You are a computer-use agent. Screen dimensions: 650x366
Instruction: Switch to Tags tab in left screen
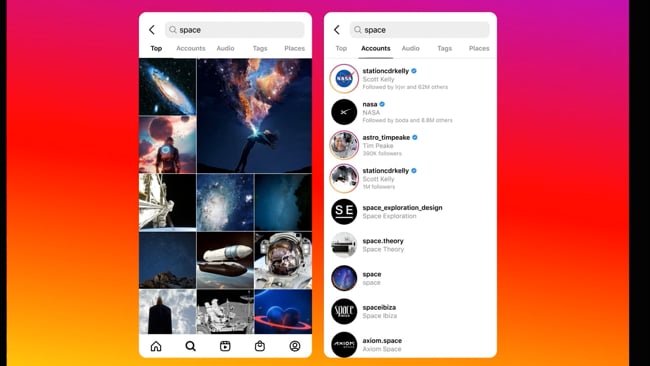260,48
